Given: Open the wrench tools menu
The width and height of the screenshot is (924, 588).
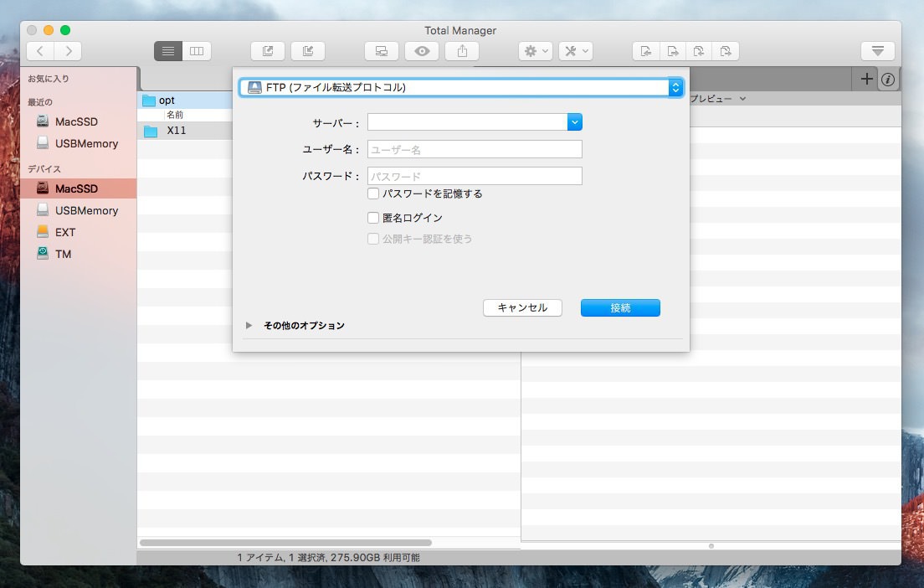Looking at the screenshot, I should (576, 51).
